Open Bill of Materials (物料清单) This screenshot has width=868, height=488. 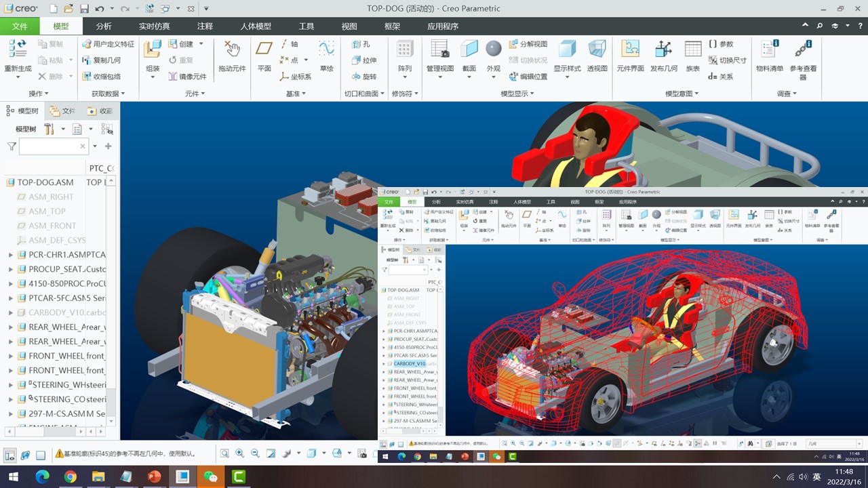[x=770, y=49]
